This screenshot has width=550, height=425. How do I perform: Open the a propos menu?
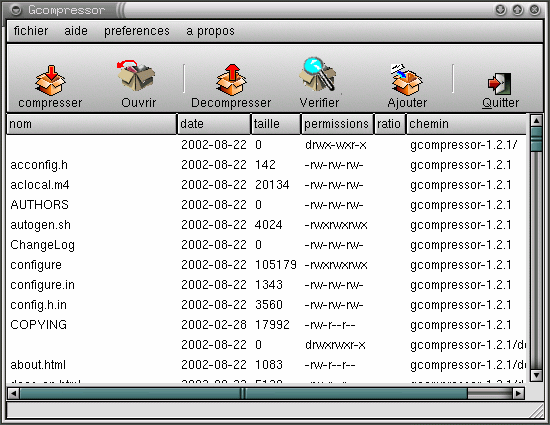[x=210, y=31]
